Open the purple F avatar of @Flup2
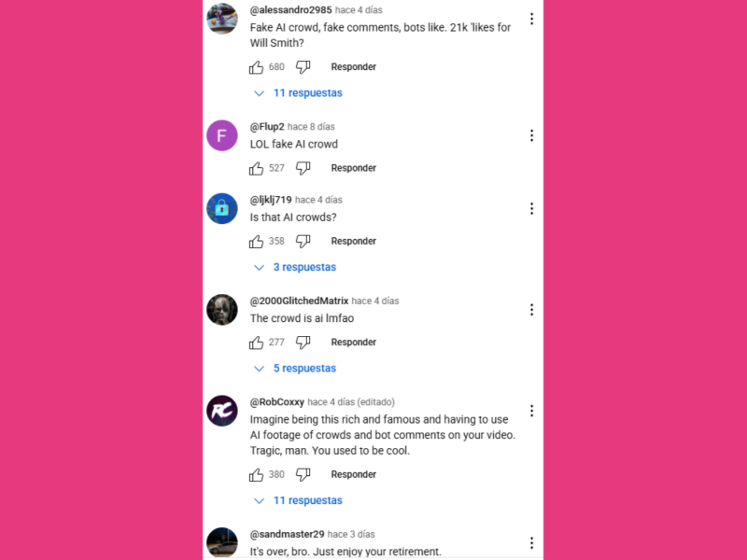This screenshot has height=560, width=747. click(x=222, y=135)
